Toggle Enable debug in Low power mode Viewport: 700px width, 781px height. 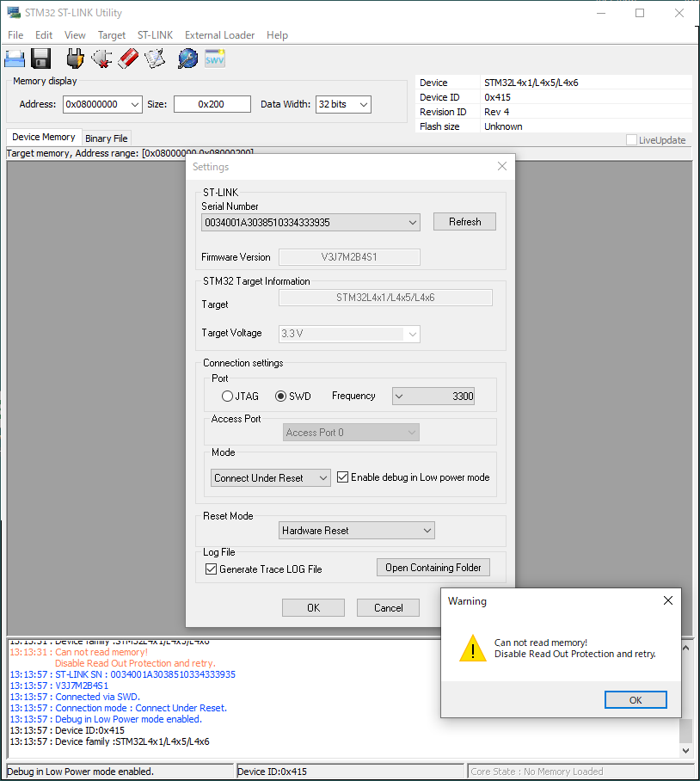click(x=342, y=477)
